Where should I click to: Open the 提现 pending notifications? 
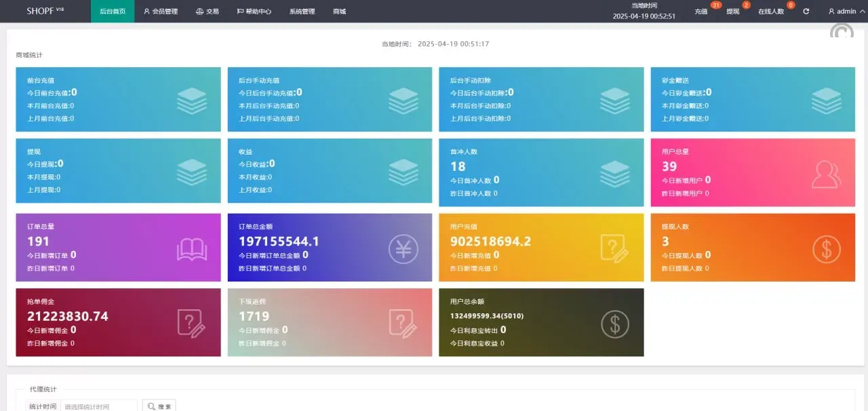(733, 12)
